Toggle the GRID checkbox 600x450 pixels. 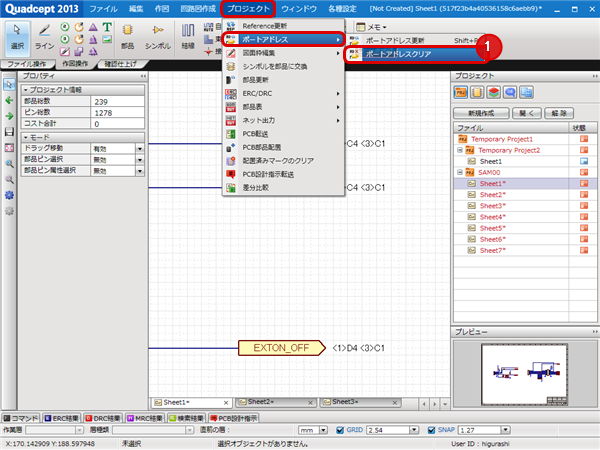coord(339,430)
